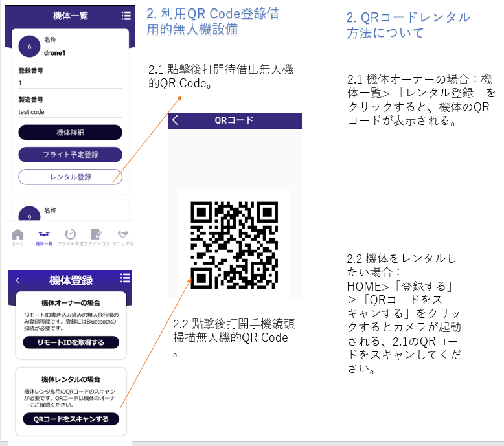
Task: Click the heading 2. 利用QR Code登錄借用的無人機設備
Action: coord(212,21)
